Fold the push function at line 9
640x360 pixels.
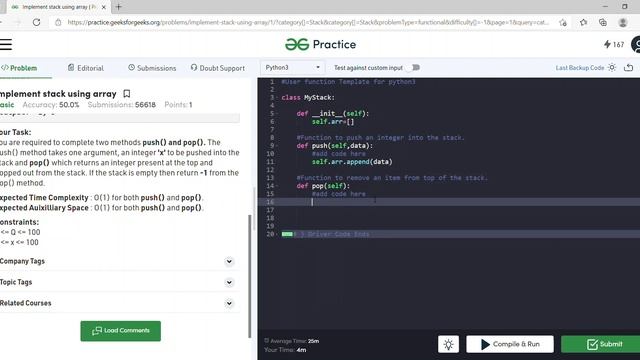click(277, 146)
